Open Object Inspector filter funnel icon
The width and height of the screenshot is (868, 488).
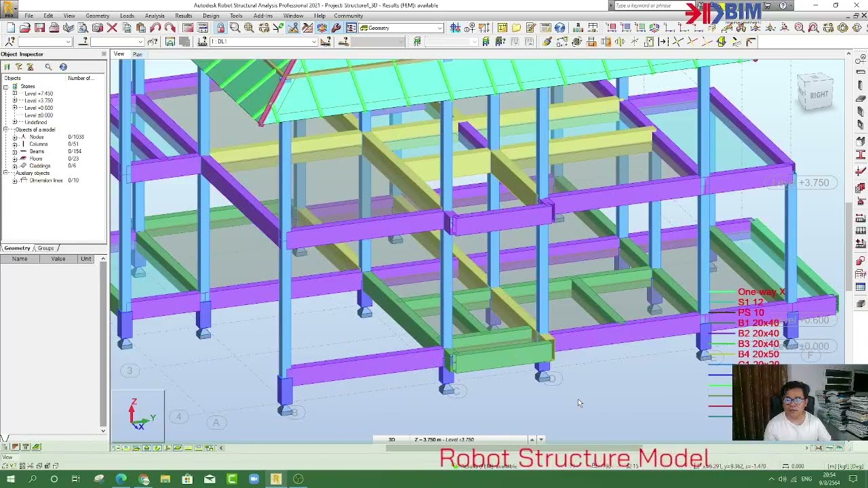pos(18,66)
